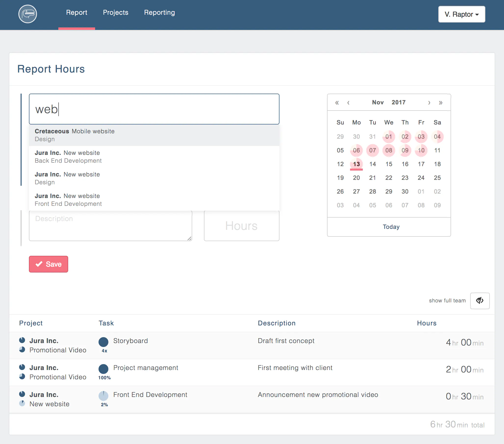Image resolution: width=504 pixels, height=444 pixels.
Task: Focus the project search field containing 'web'
Action: (x=154, y=109)
